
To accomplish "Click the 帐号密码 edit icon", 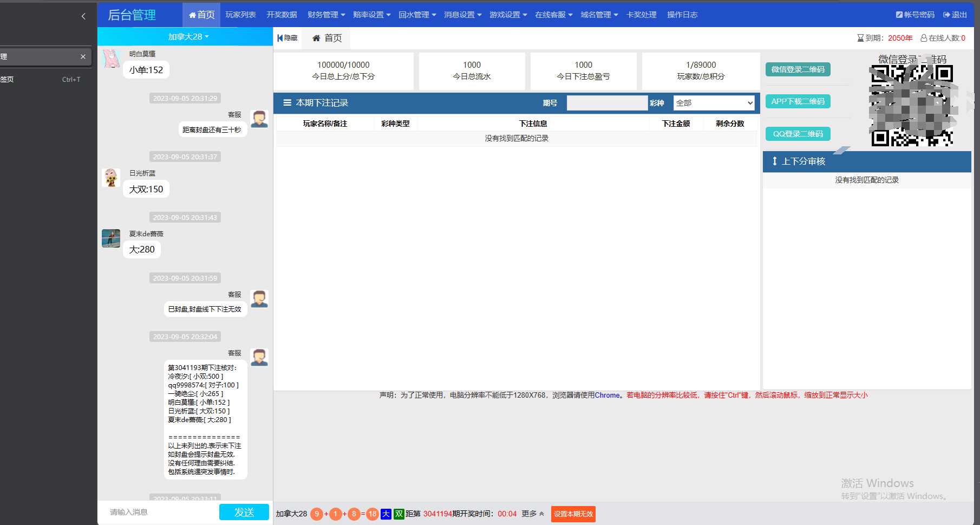I will (x=899, y=15).
